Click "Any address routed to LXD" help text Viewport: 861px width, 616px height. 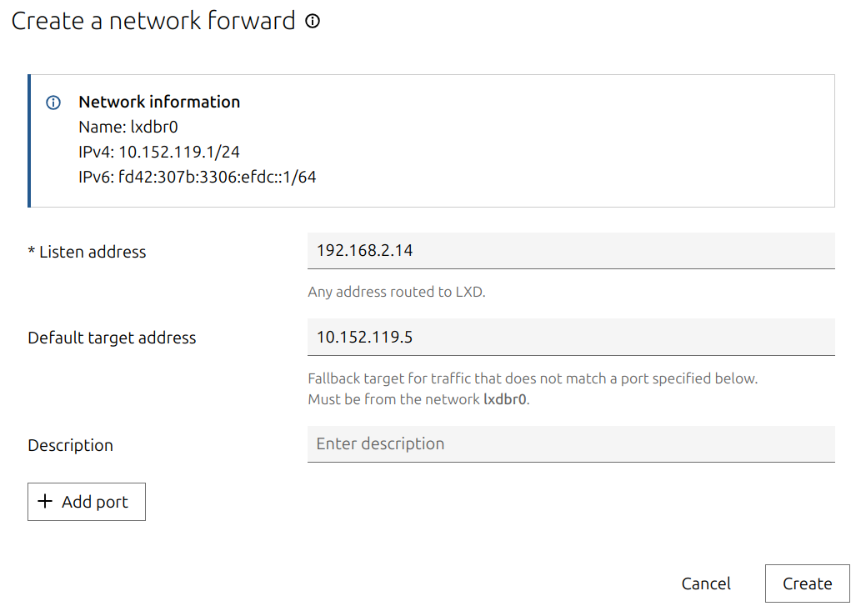click(397, 293)
